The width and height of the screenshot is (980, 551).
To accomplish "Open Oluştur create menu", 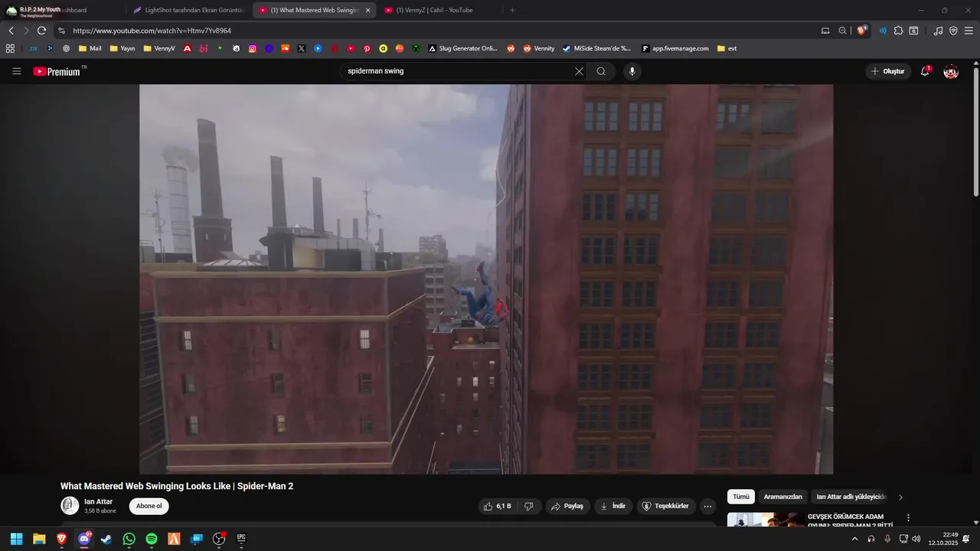I will coord(888,71).
